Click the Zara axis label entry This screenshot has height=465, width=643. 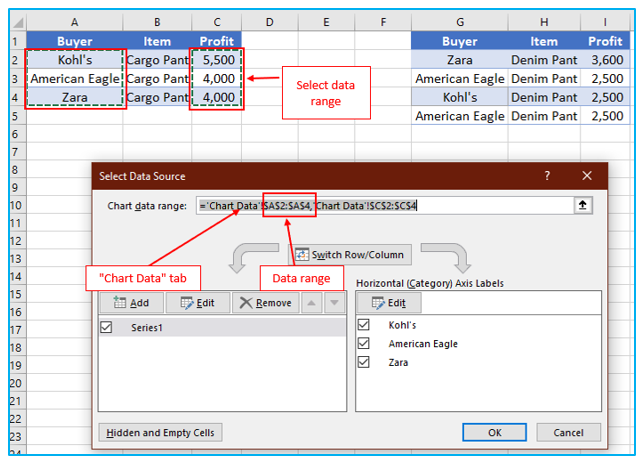(398, 362)
